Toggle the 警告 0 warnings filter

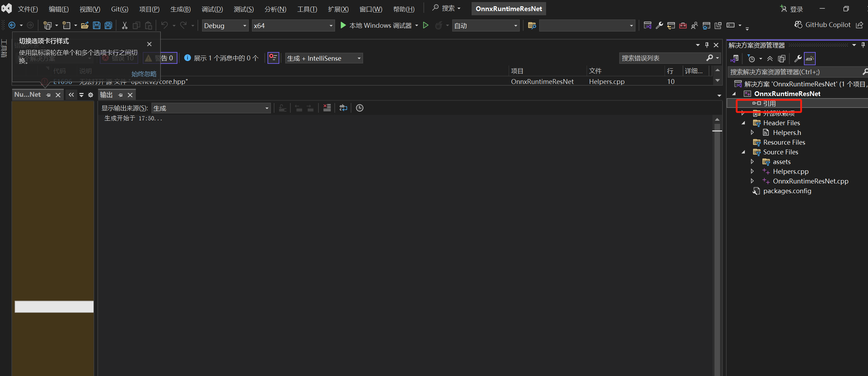tap(160, 58)
